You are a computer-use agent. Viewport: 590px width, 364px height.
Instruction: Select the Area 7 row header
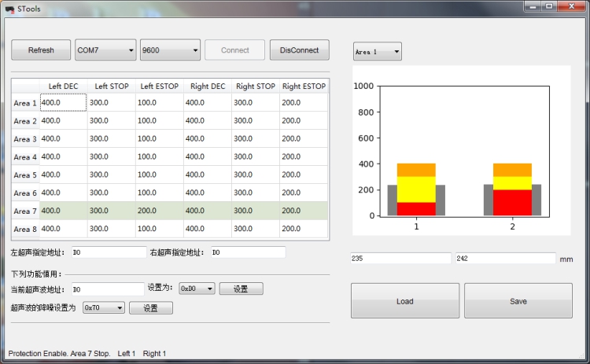pyautogui.click(x=25, y=211)
